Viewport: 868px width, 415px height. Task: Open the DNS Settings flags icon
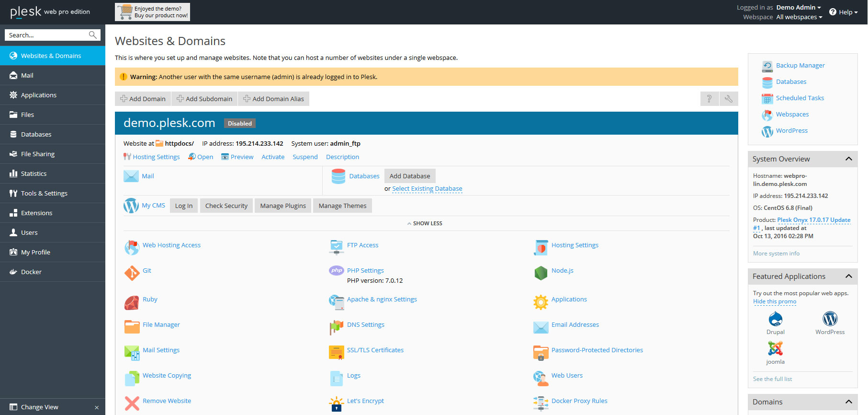(x=337, y=327)
